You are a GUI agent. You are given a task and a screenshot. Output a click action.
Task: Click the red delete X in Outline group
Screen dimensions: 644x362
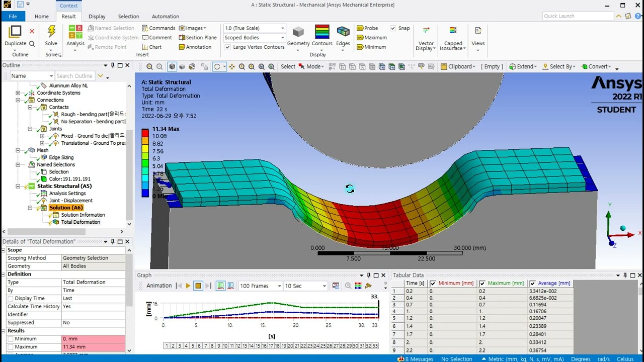point(32,31)
